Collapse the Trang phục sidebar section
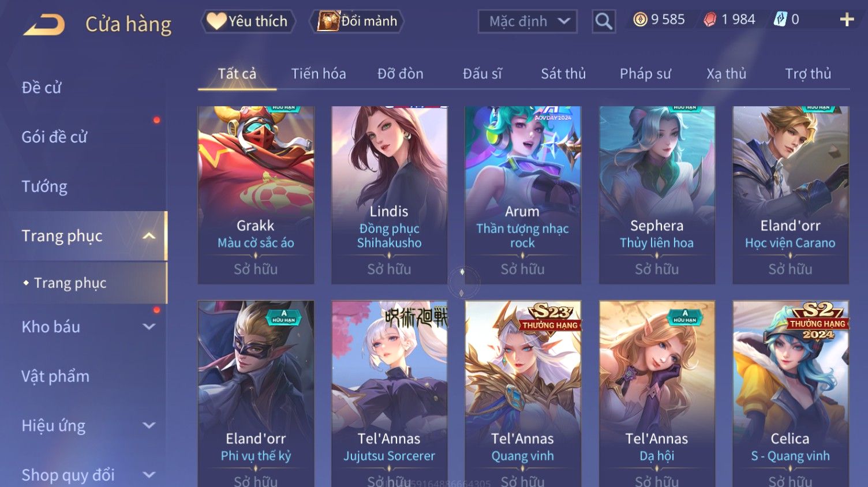 point(149,236)
